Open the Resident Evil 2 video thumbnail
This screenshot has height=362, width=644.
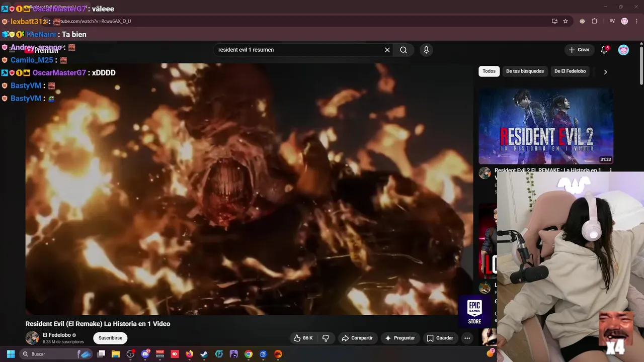[x=546, y=126]
